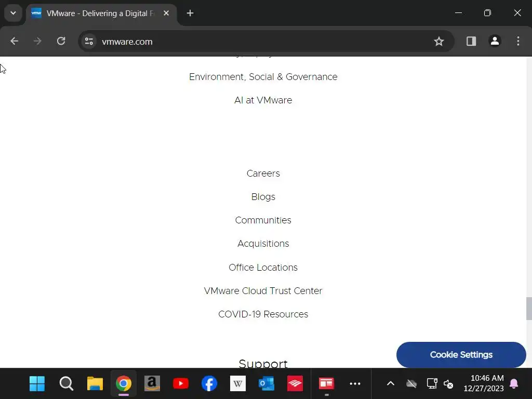
Task: Click the Cookie Settings button
Action: point(461,355)
